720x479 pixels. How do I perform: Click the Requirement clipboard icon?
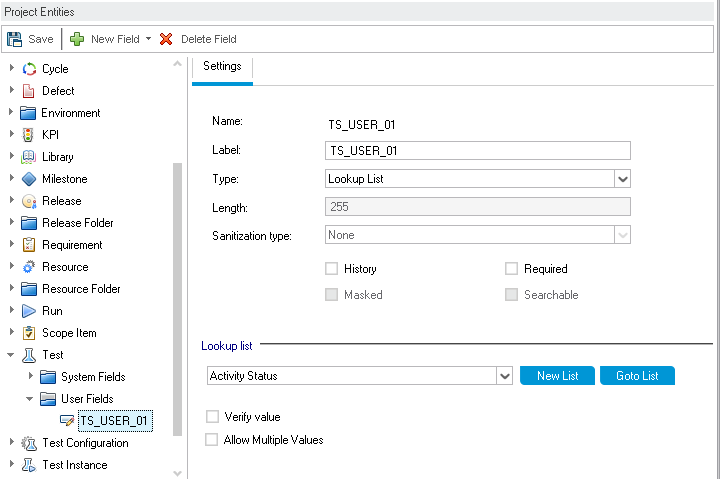pos(29,245)
